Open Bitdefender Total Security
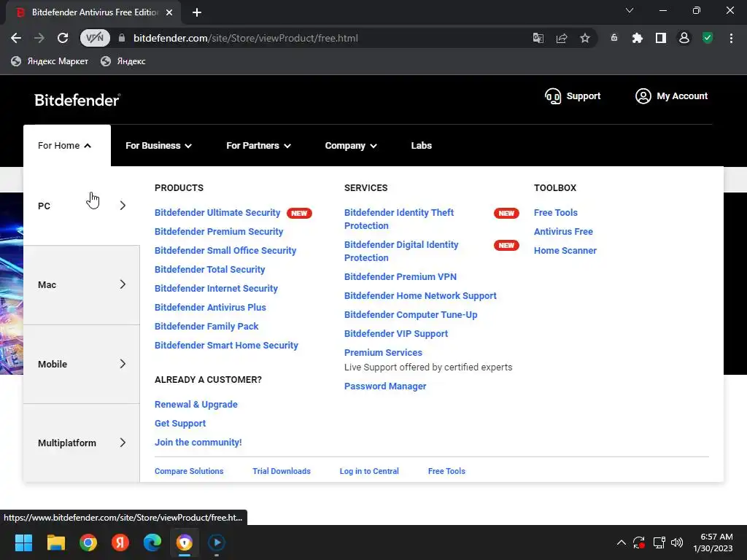Viewport: 747px width, 560px height. (209, 270)
